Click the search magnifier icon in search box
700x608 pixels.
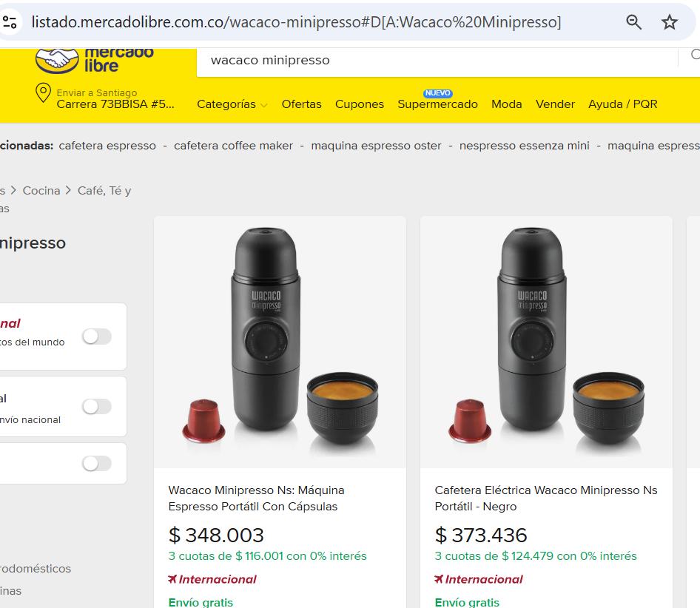pyautogui.click(x=694, y=55)
